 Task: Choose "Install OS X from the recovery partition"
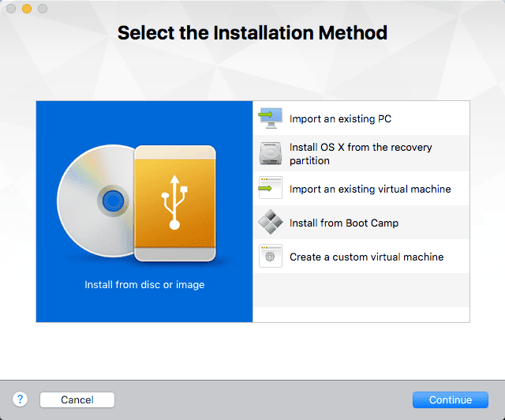tap(361, 153)
